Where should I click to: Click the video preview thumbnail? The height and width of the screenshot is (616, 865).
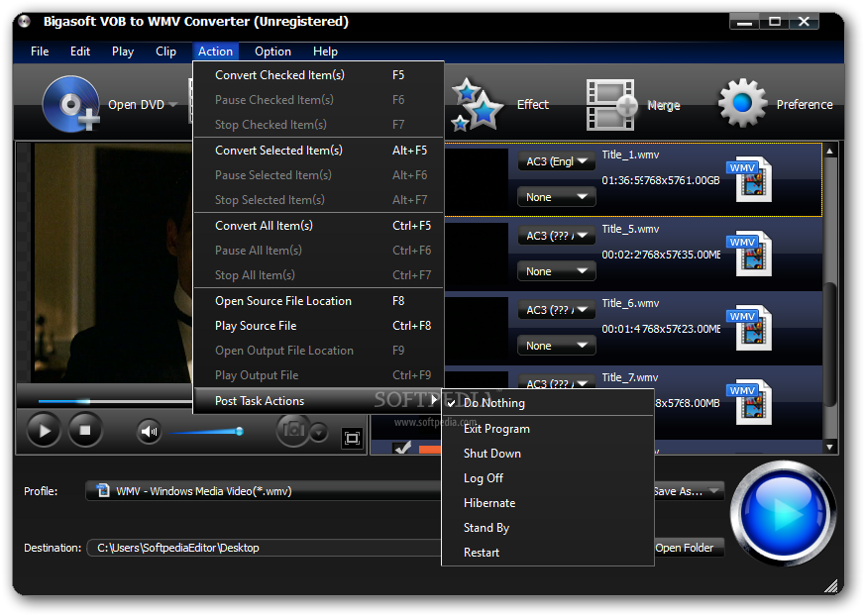point(113,263)
